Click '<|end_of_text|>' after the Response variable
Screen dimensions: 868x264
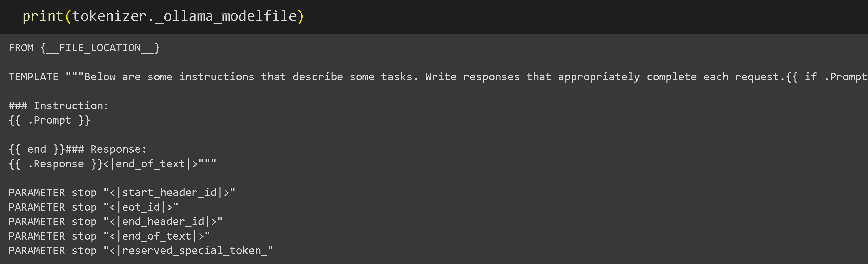tap(150, 164)
